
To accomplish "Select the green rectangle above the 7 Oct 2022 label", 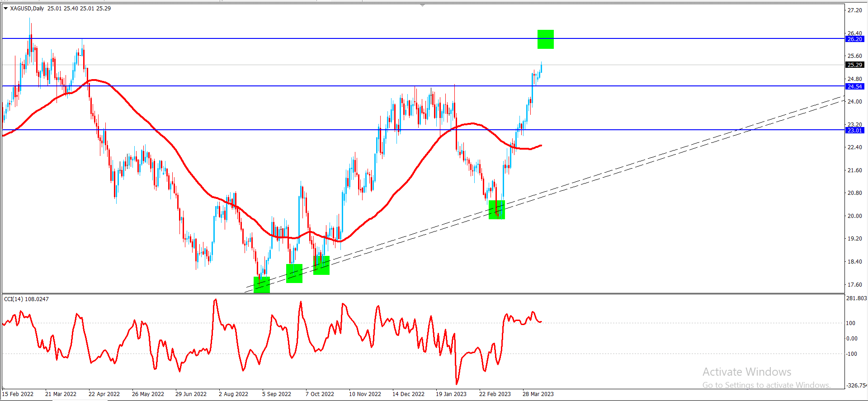I will (x=321, y=265).
